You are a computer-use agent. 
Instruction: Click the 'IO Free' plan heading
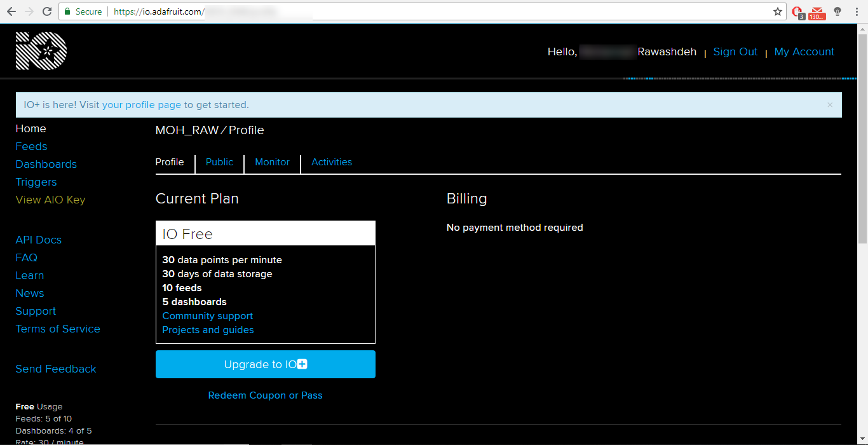[x=187, y=234]
